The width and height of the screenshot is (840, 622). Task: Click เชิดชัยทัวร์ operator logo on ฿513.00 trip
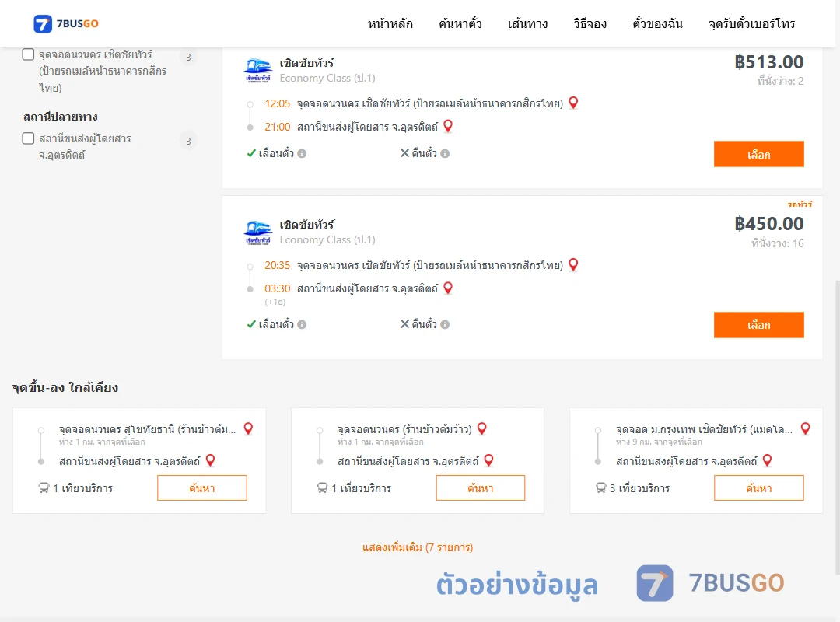pos(257,70)
